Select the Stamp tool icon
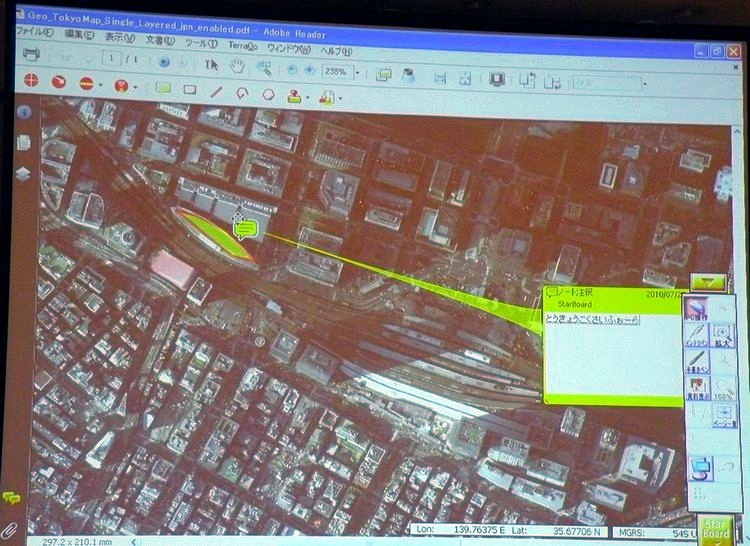Viewport: 750px width, 546px height. [x=295, y=96]
